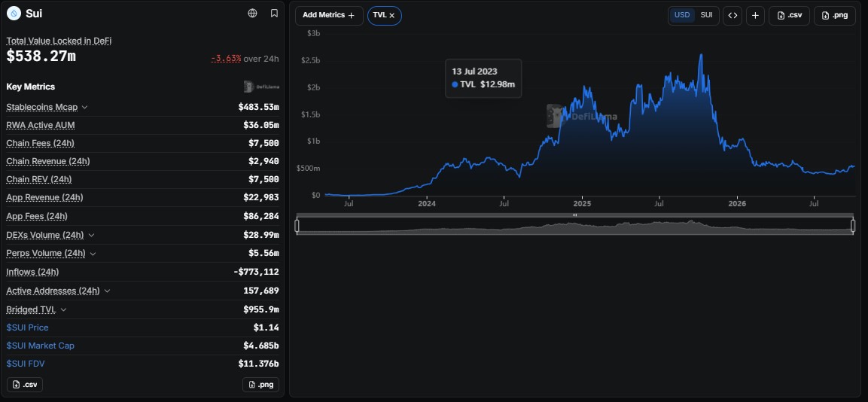Viewport: 868px width, 402px height.
Task: Bookmark the Sui chain
Action: pos(274,14)
